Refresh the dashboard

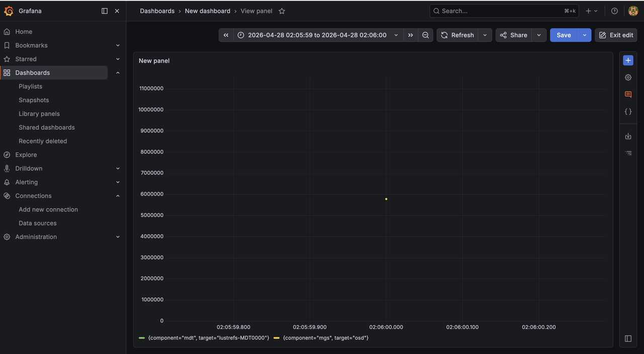457,35
